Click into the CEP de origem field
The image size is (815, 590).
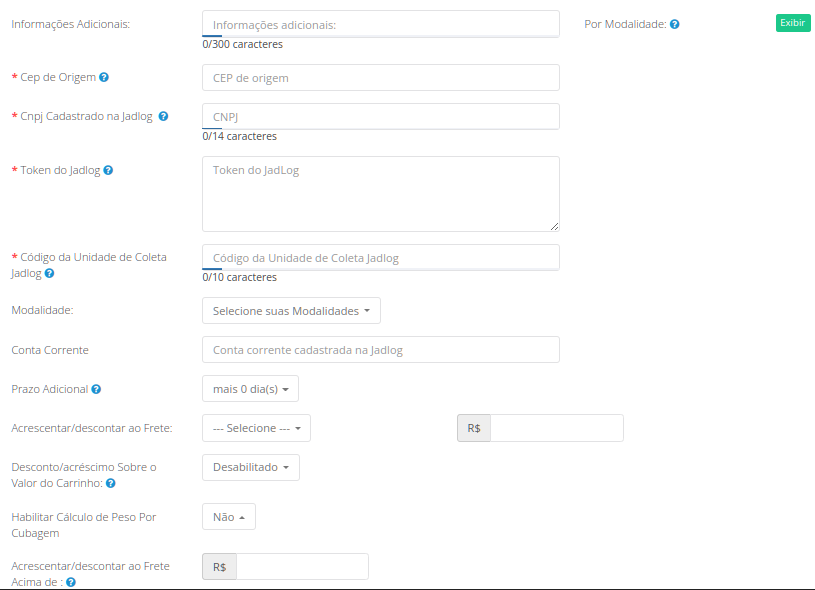pos(380,78)
